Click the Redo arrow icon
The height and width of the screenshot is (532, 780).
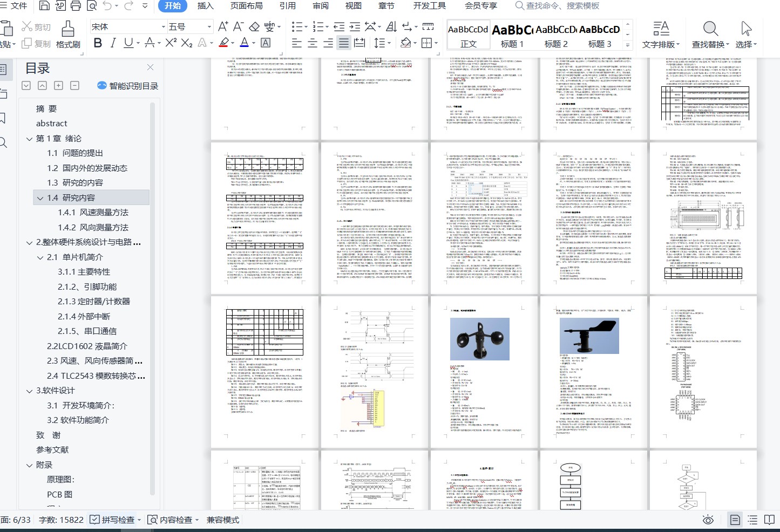tap(128, 6)
